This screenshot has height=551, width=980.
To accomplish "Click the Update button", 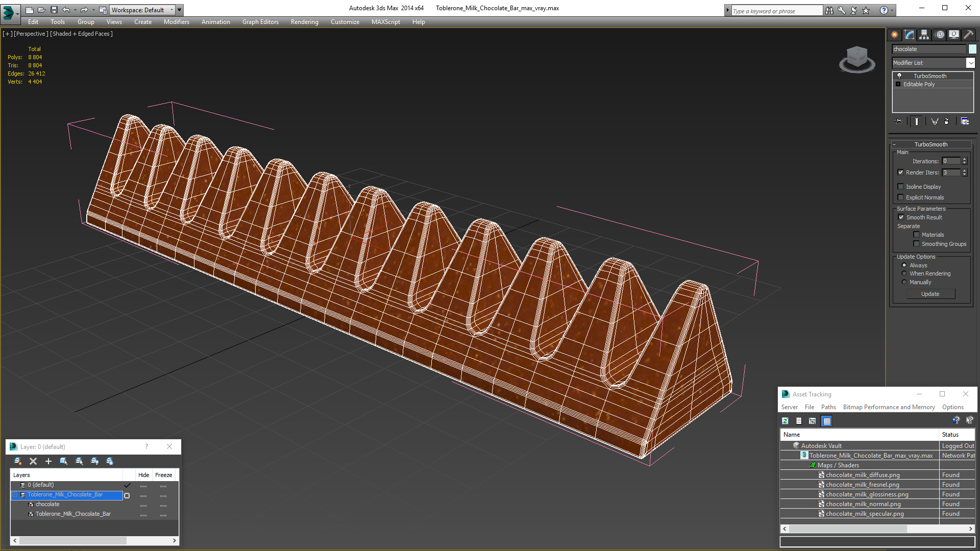I will click(930, 294).
